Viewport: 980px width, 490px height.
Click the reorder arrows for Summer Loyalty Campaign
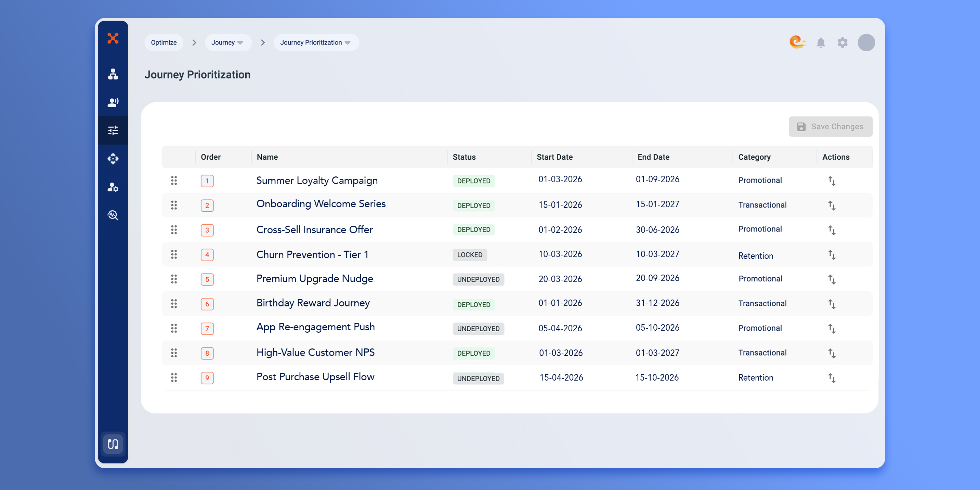point(832,181)
